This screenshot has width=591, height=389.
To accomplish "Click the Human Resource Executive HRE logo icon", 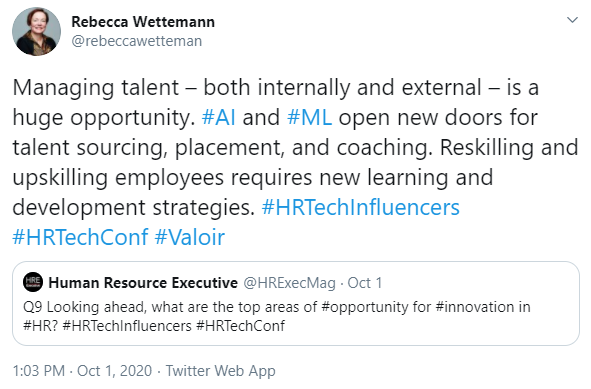I will [x=33, y=282].
